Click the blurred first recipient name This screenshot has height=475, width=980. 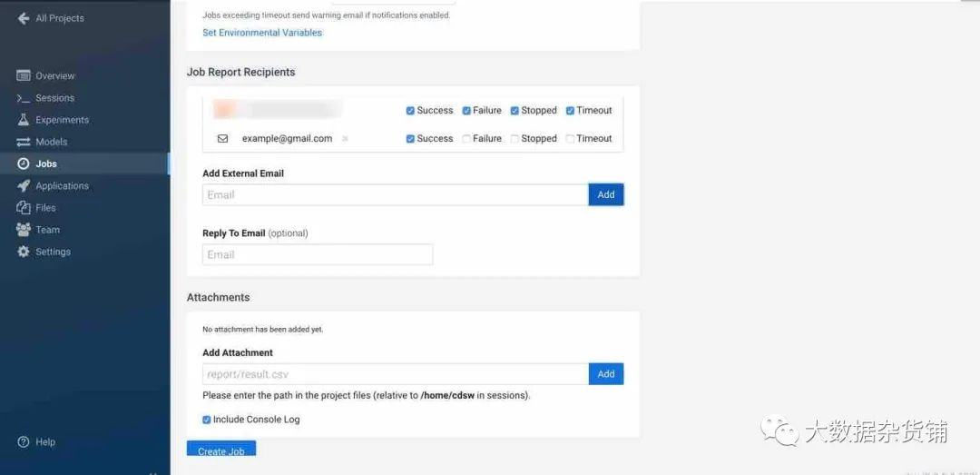pyautogui.click(x=278, y=110)
